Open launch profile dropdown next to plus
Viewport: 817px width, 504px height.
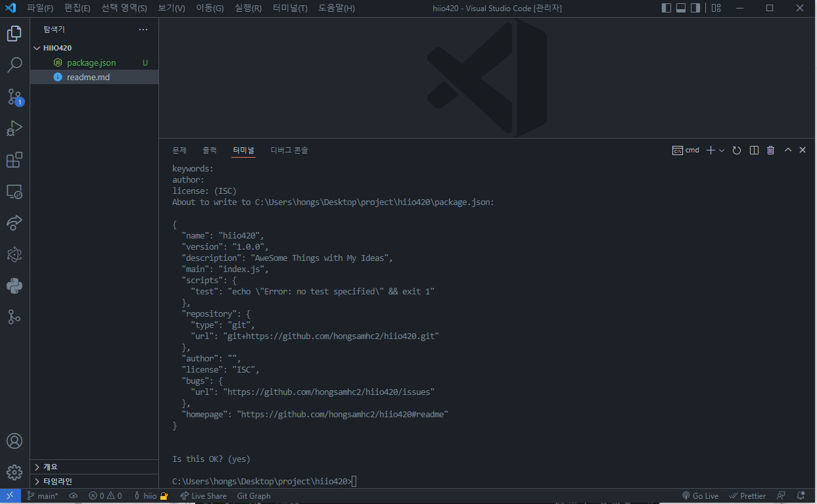pos(722,150)
